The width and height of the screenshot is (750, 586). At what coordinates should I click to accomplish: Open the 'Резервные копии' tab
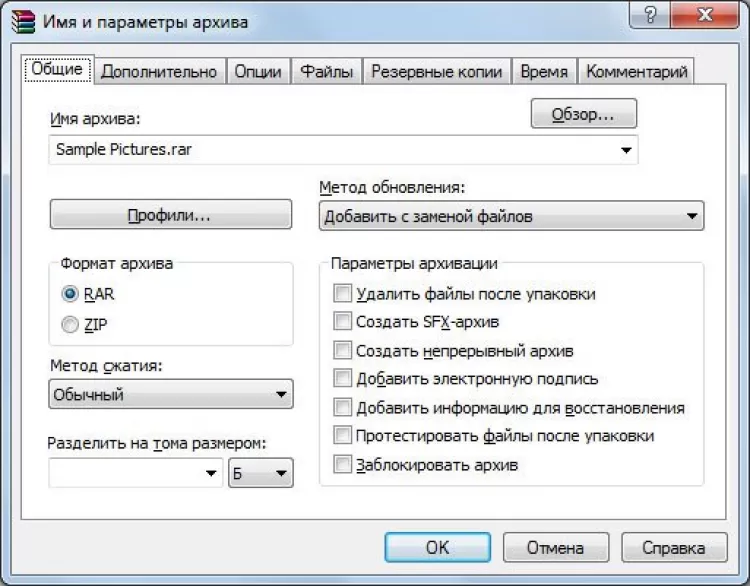click(436, 71)
